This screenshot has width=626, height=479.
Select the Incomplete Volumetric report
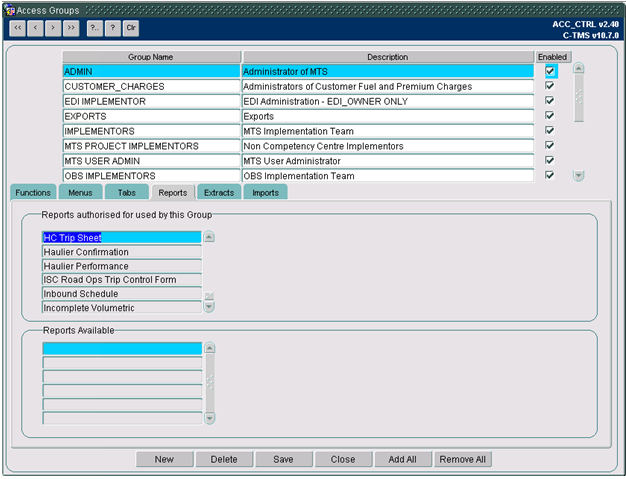point(122,308)
